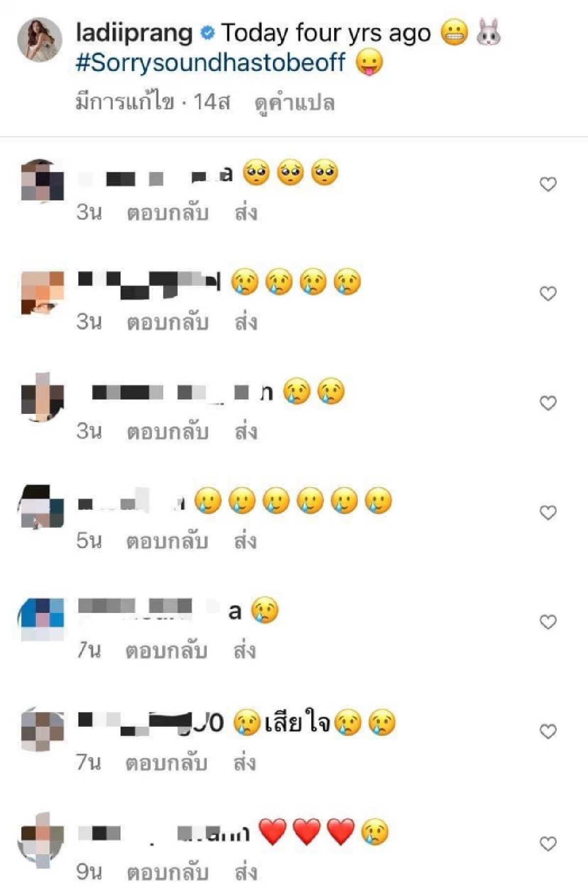
Task: Reply to the 5-week-old comment
Action: click(x=168, y=541)
